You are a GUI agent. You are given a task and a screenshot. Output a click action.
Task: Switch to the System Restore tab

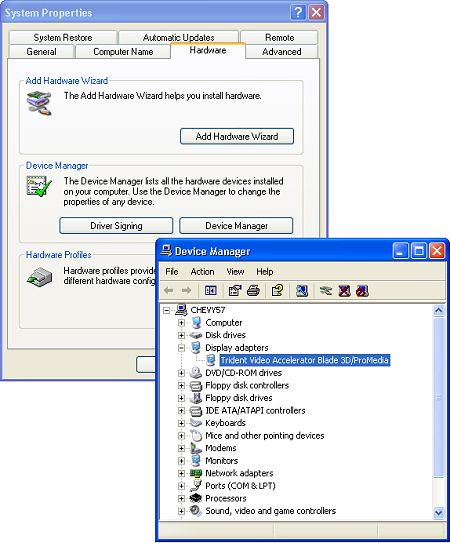[63, 37]
